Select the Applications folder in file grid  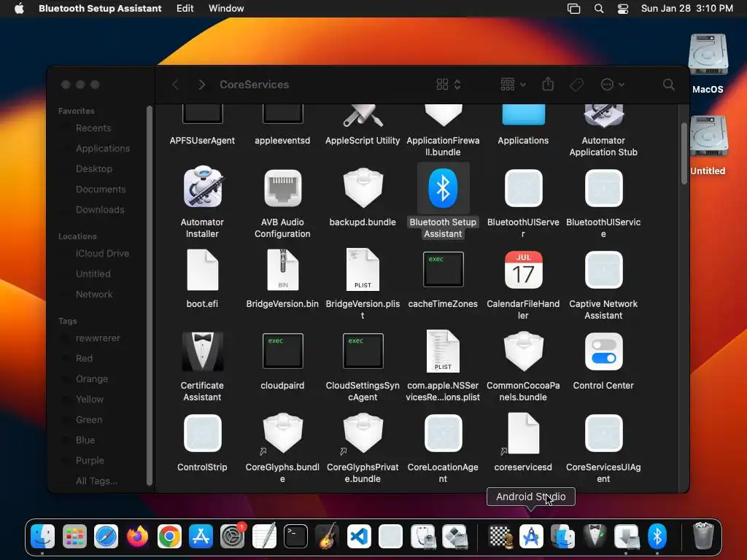[523, 114]
